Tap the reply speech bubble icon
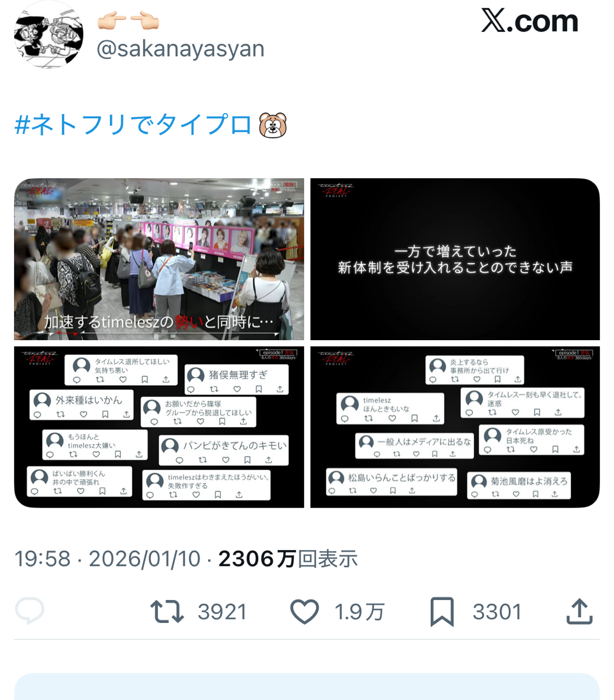The width and height of the screenshot is (614, 700). point(30,611)
